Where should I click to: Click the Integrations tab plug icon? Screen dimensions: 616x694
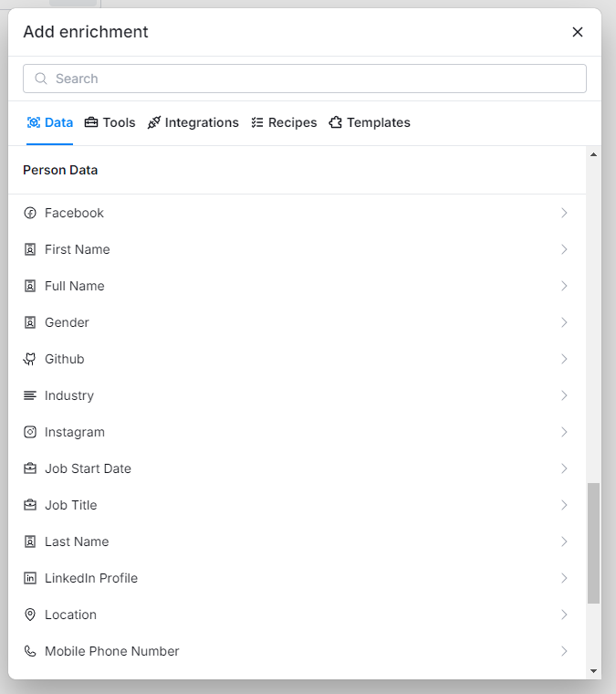154,122
